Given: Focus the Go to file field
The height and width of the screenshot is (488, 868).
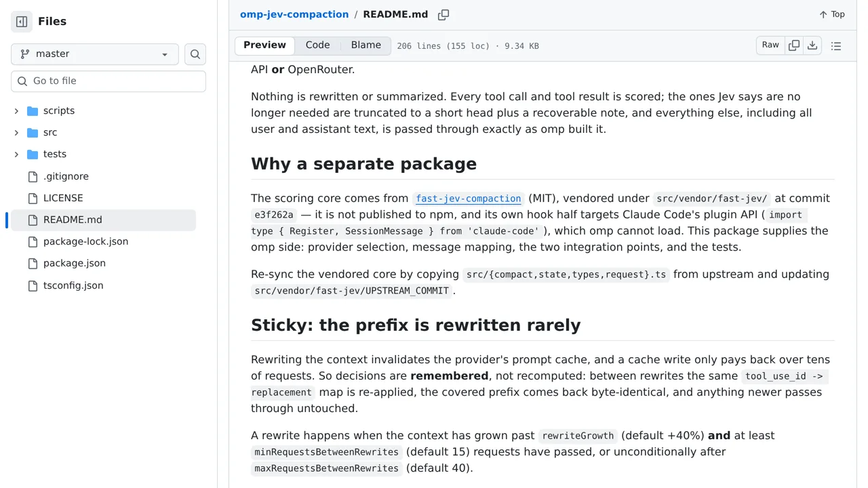Looking at the screenshot, I should (108, 81).
